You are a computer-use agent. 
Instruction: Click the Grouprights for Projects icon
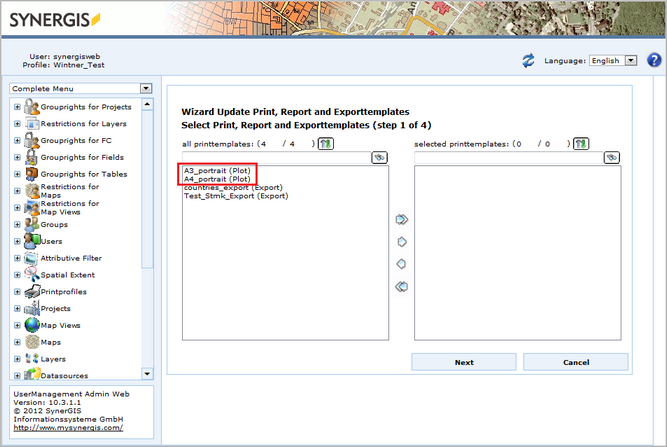coord(32,107)
